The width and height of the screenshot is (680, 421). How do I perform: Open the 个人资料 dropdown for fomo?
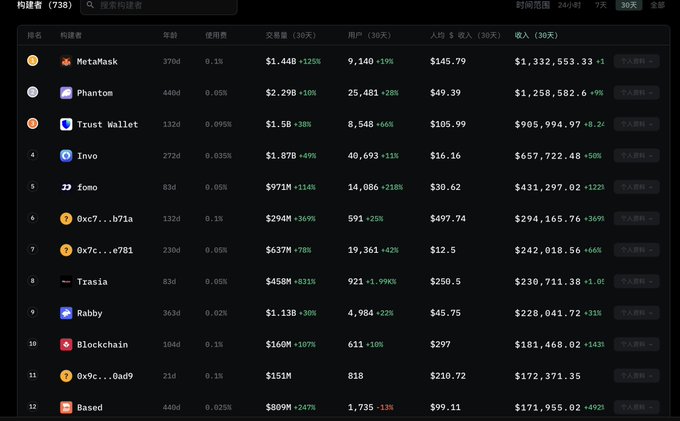click(637, 187)
